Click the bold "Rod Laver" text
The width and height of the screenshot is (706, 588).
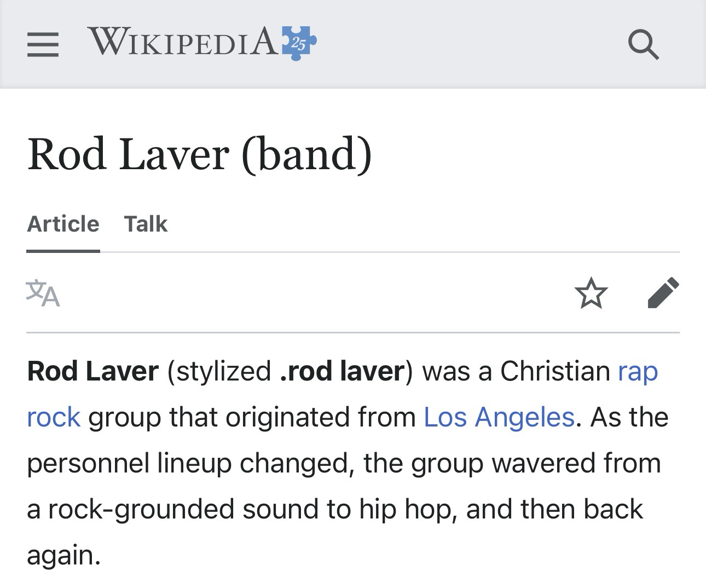pos(92,371)
